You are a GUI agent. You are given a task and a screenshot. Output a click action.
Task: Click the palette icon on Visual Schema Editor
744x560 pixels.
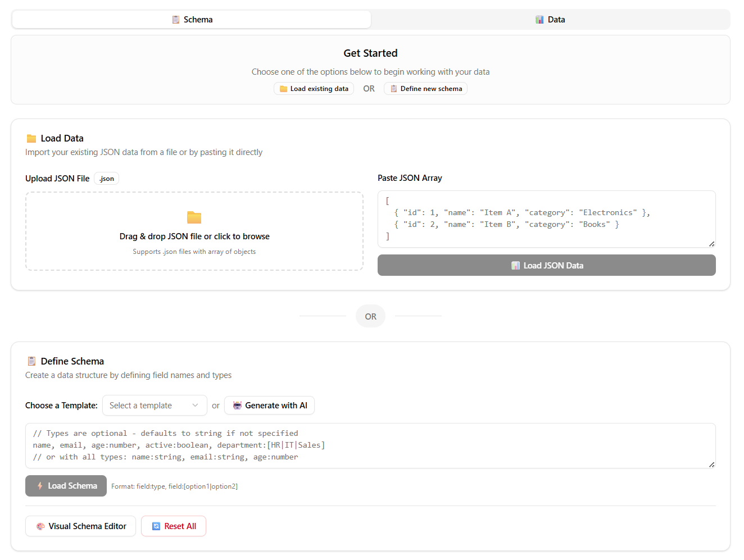click(40, 526)
